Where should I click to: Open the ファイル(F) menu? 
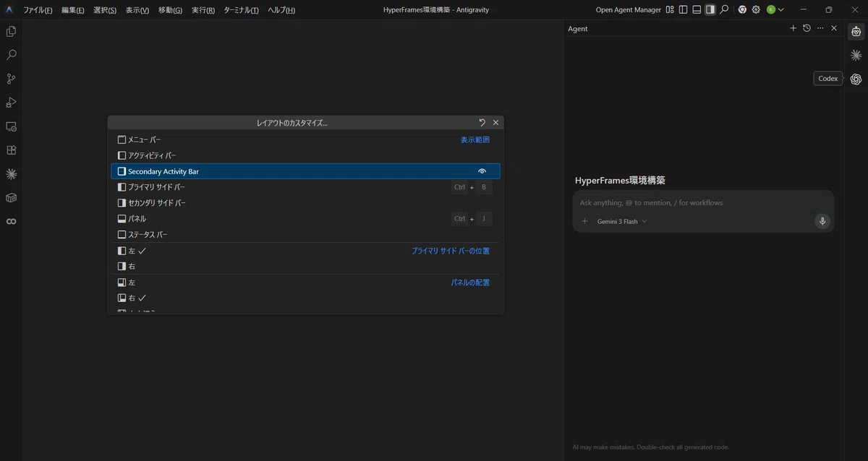point(38,10)
